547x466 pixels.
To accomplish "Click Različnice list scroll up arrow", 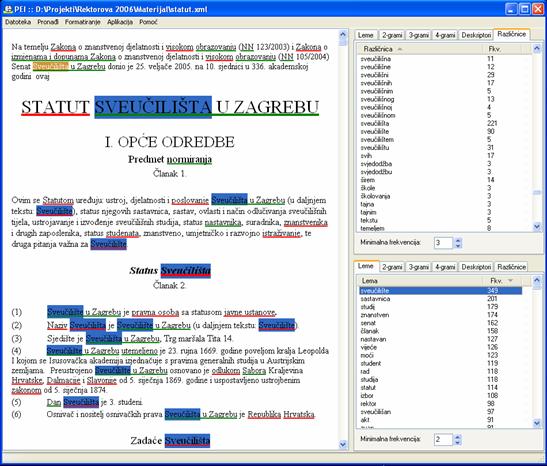I will click(537, 48).
